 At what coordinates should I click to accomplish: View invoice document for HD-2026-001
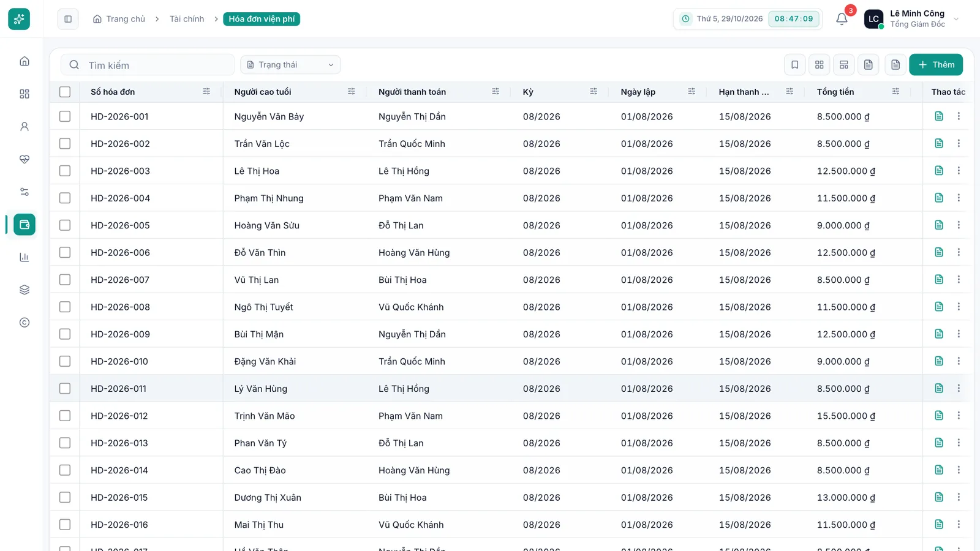tap(939, 116)
